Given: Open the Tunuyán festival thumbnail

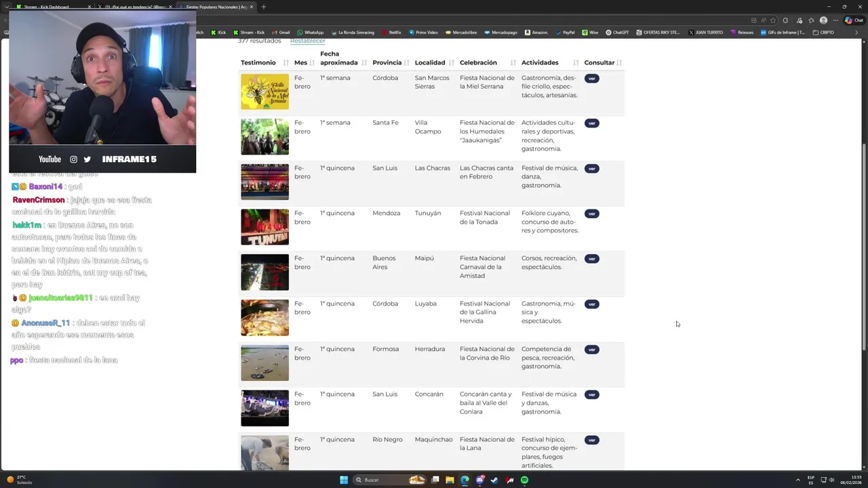Looking at the screenshot, I should [x=264, y=227].
